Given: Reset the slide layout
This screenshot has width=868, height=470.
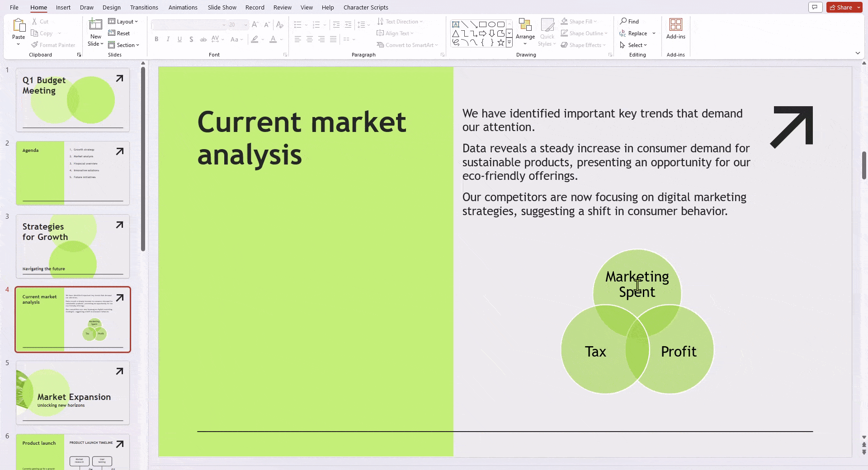Looking at the screenshot, I should [x=119, y=33].
